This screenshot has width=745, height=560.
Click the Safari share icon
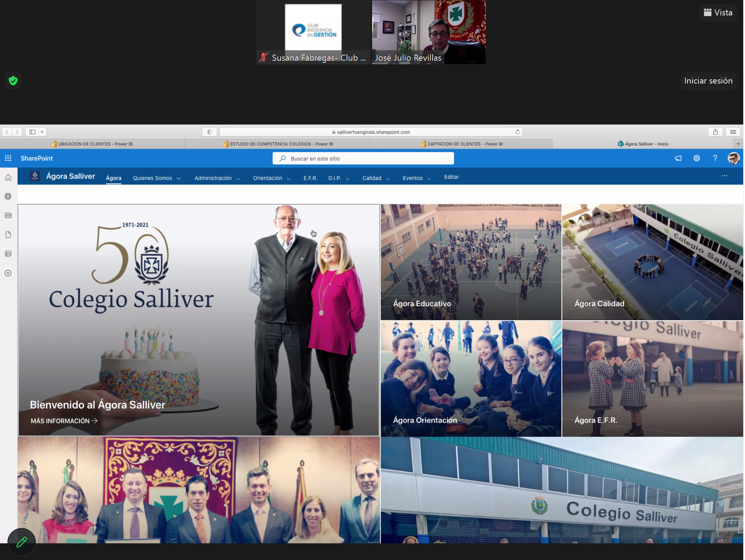tap(716, 132)
